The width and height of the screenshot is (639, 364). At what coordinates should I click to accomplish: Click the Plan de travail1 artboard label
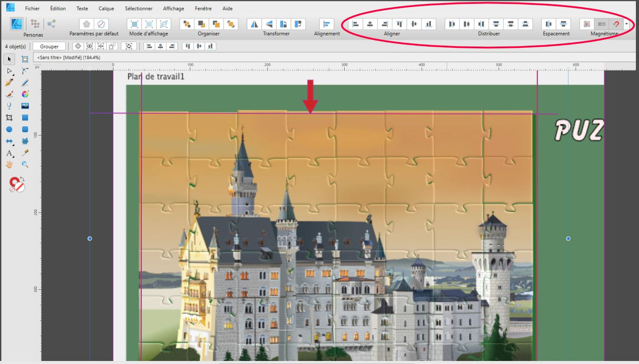pos(156,76)
